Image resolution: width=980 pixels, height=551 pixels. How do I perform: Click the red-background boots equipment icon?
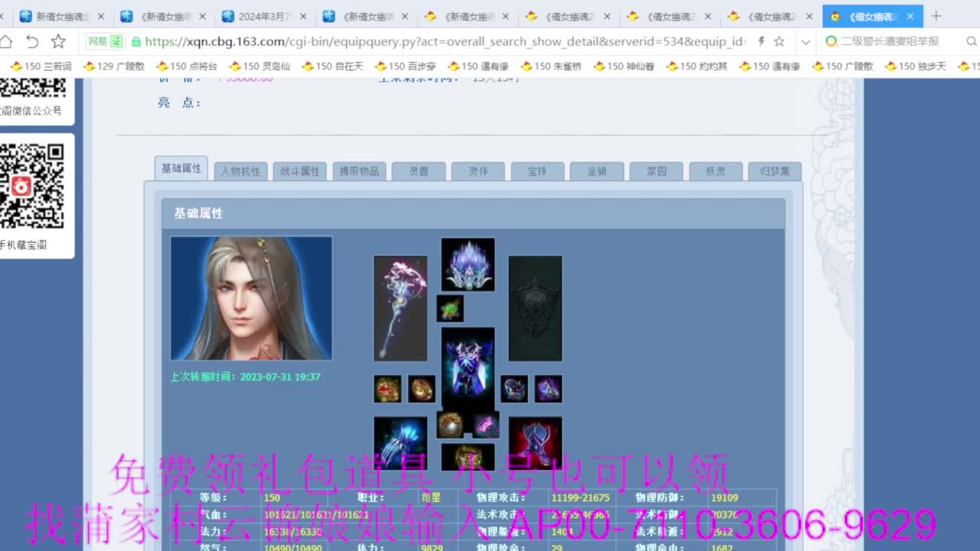pyautogui.click(x=535, y=442)
